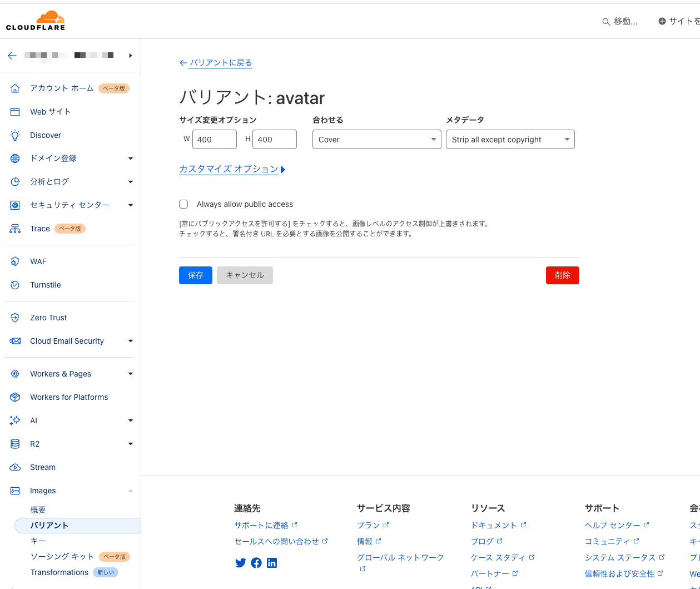Click the Trace network icon
Screen dimensions: 700x589
click(x=15, y=229)
